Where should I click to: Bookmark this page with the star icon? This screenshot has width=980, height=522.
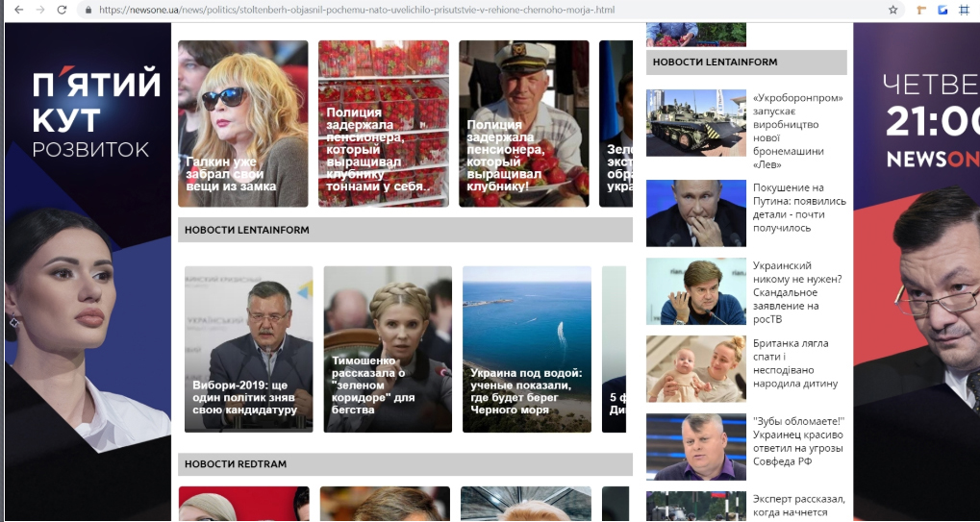coord(893,10)
